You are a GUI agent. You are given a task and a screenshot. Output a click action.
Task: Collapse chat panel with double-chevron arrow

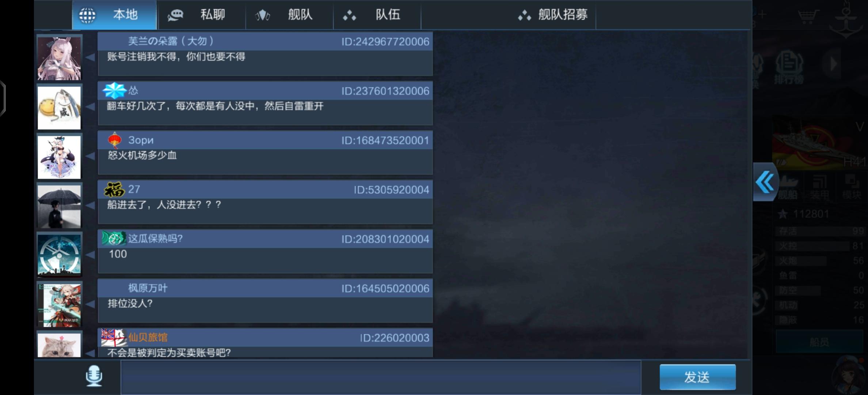765,182
